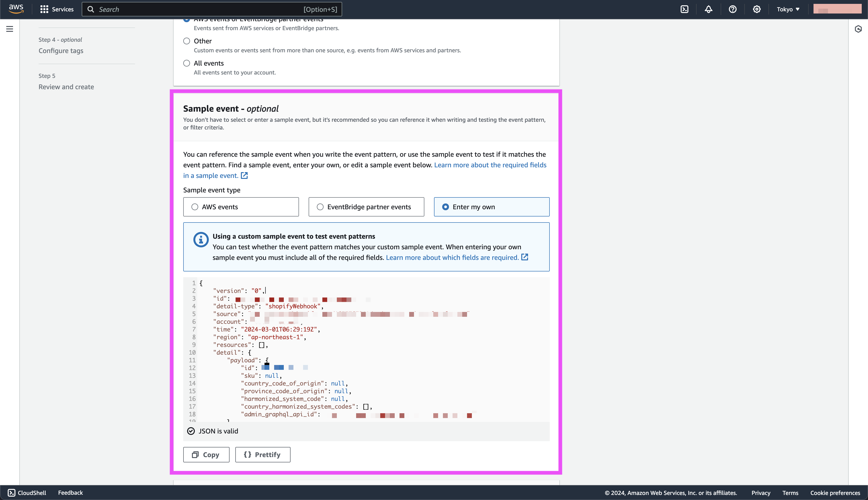Open Cookie preferences in footer
The height and width of the screenshot is (500, 868).
click(835, 493)
